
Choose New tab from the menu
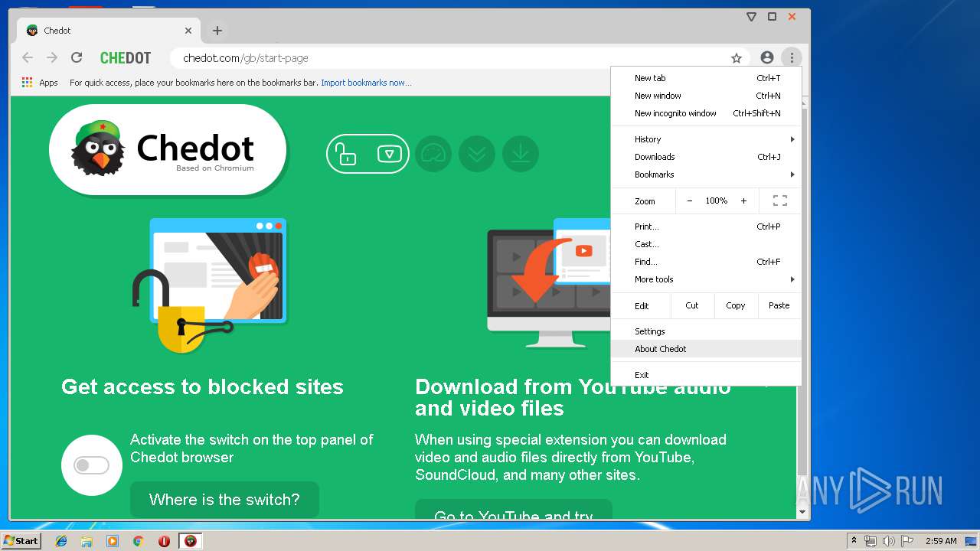[706, 78]
